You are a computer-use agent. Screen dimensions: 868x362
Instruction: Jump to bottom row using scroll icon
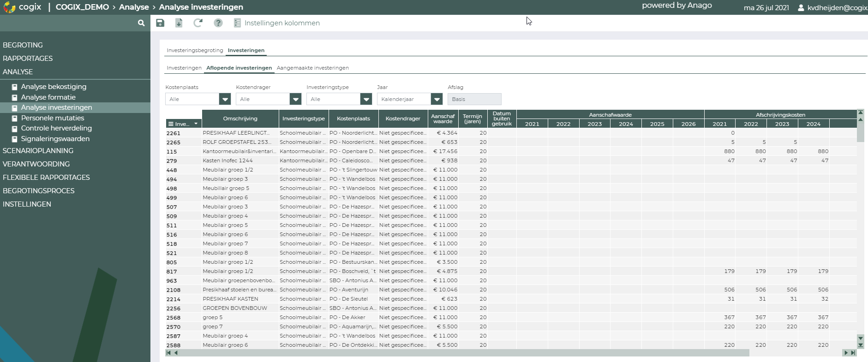[x=860, y=345]
